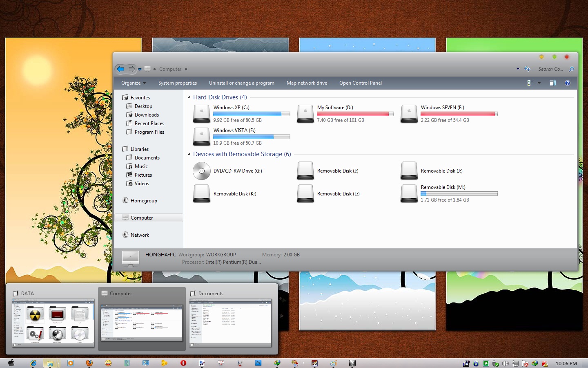Click Open Control Panel
This screenshot has width=588, height=368.
361,83
